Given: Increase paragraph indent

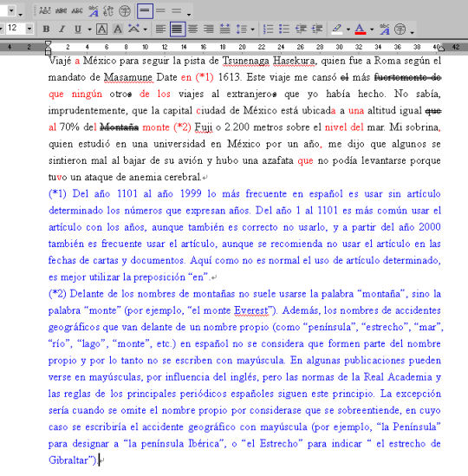Looking at the screenshot, I should [317, 29].
